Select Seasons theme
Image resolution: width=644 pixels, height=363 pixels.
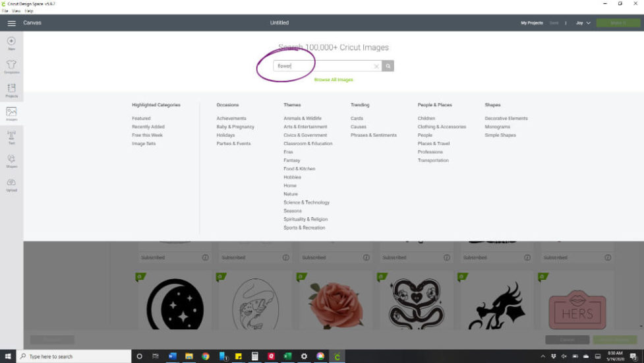pos(293,211)
